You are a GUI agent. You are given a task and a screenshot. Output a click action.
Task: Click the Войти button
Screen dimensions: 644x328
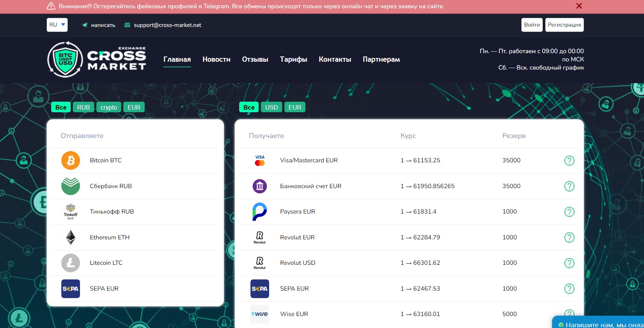click(532, 25)
